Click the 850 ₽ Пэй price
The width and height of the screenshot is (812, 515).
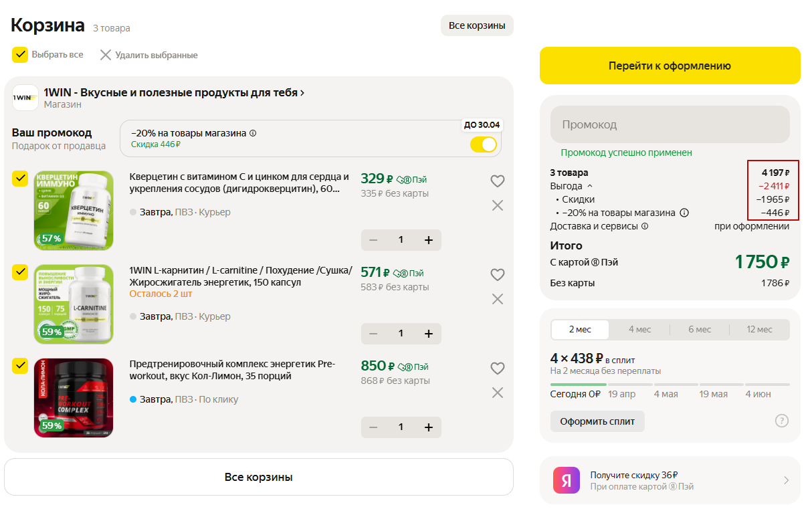coord(393,366)
